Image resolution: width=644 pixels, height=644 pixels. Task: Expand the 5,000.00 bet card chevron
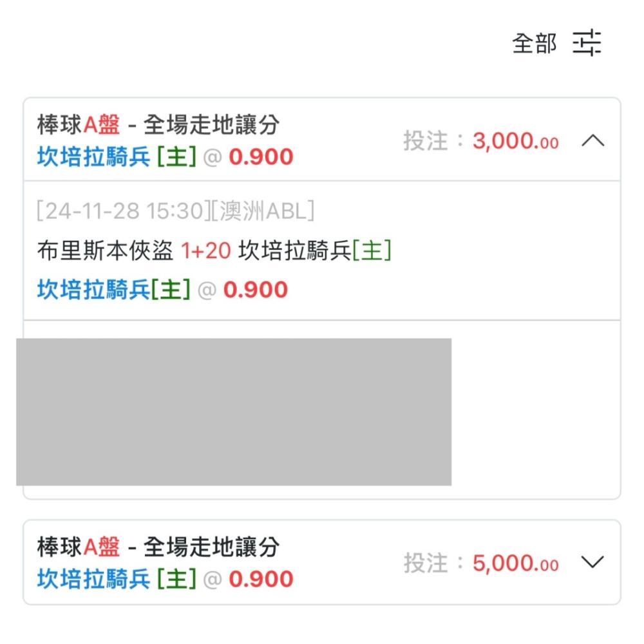tap(592, 562)
